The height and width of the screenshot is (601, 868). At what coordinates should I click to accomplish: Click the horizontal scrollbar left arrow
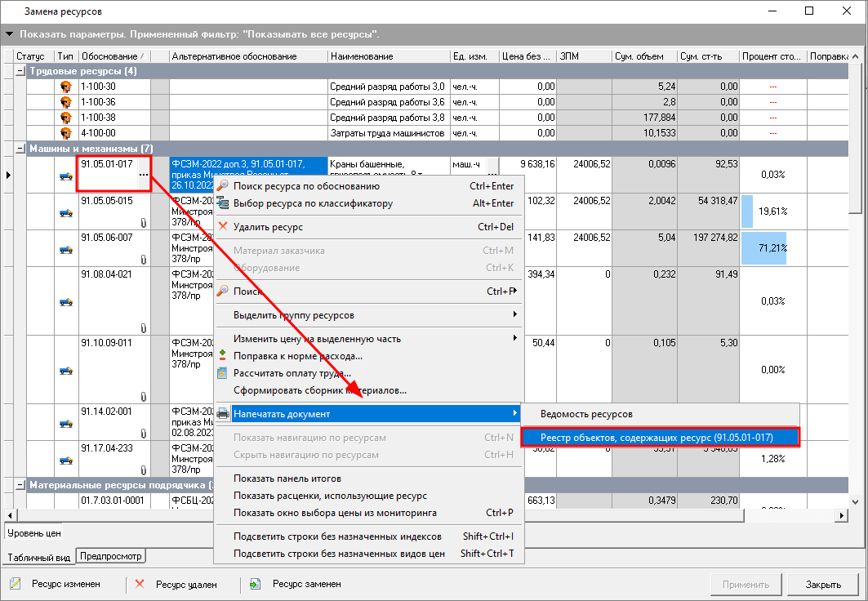[10, 515]
